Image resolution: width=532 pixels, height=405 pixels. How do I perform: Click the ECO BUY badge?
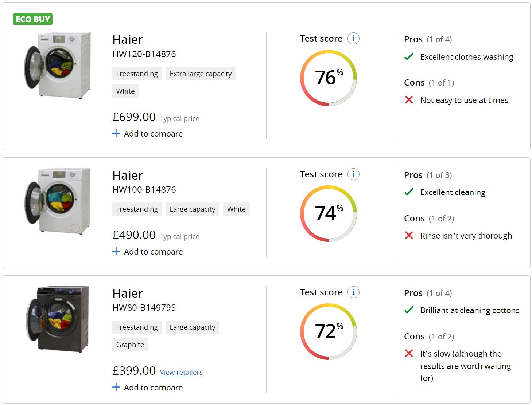(x=33, y=19)
